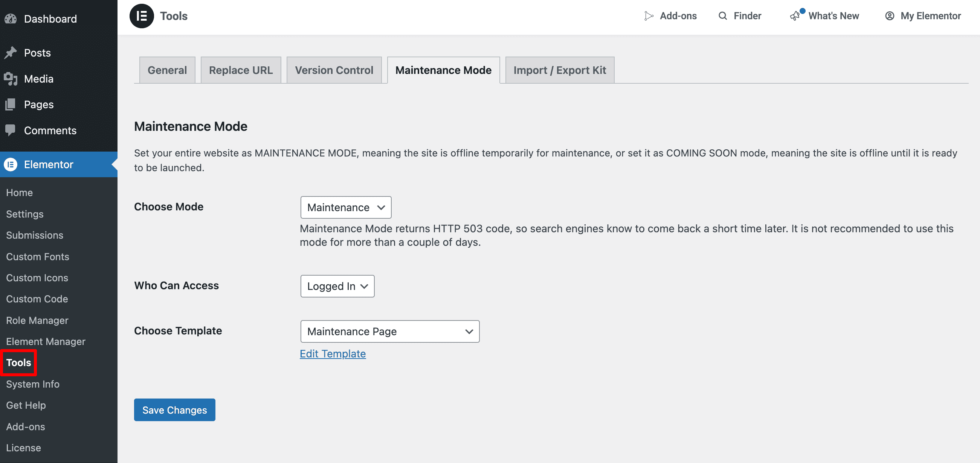Switch to the General tab
Viewport: 980px width, 463px height.
coord(167,70)
